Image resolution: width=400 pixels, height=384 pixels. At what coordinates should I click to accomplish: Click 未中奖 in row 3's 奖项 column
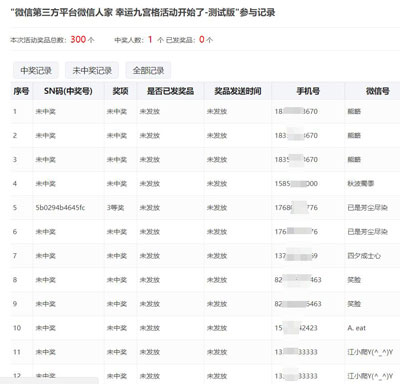pyautogui.click(x=117, y=160)
